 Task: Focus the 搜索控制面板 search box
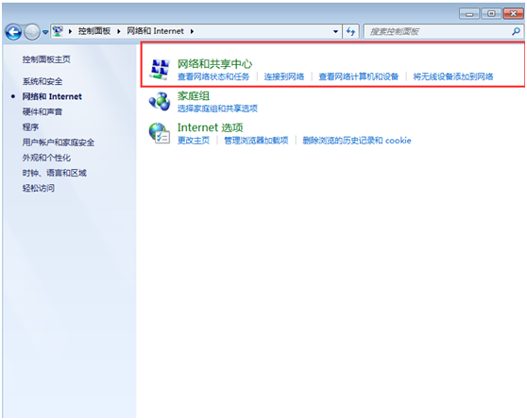pyautogui.click(x=437, y=31)
